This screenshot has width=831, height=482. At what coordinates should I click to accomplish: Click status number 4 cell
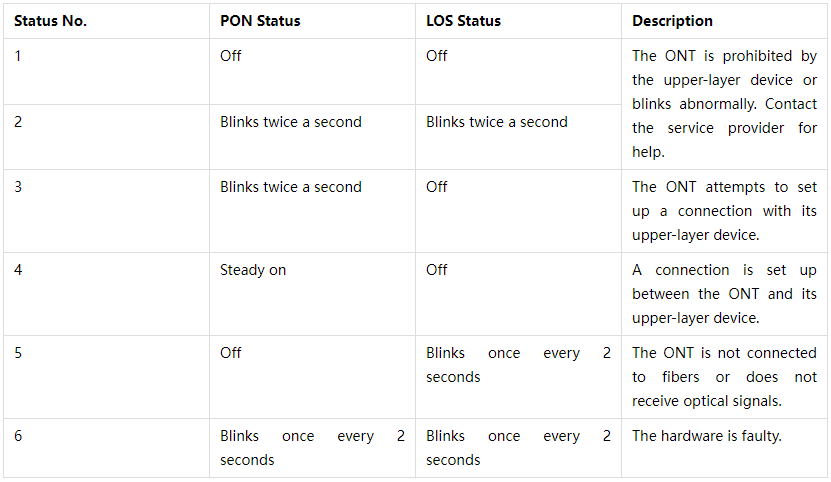click(x=18, y=270)
